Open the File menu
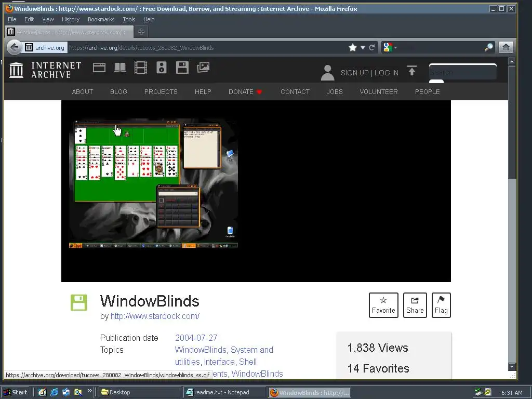Screen dimensions: 532x399 coord(12,19)
